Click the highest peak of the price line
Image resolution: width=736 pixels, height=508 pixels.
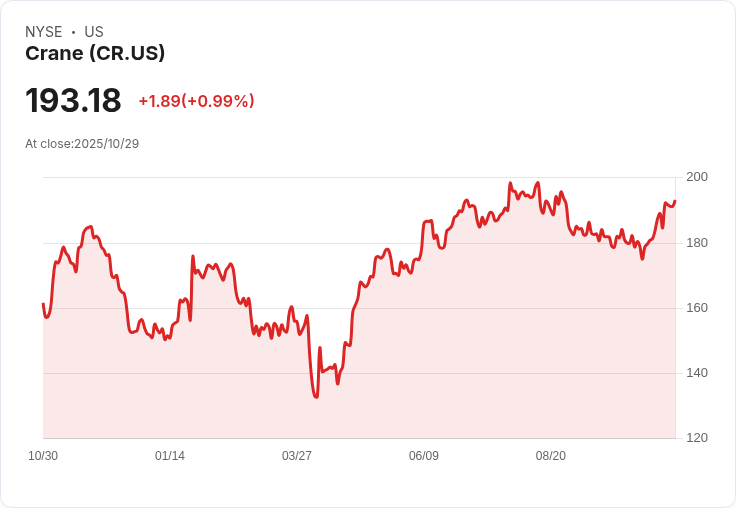coord(510,184)
